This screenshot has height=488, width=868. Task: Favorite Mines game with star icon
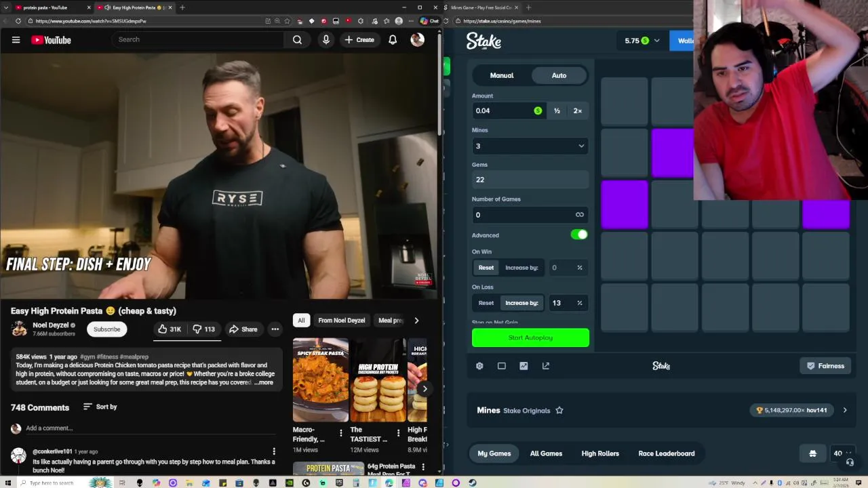(x=559, y=410)
